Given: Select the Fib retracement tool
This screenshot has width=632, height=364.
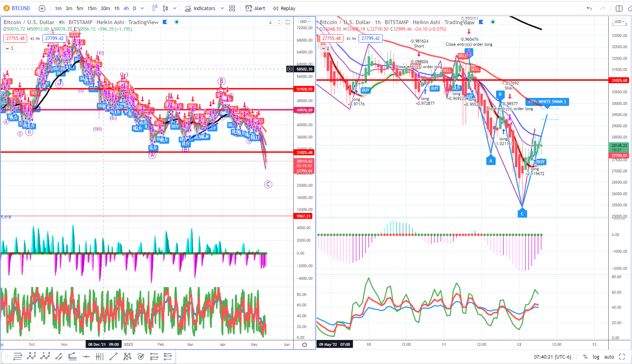Looking at the screenshot, I should pyautogui.click(x=154, y=356).
